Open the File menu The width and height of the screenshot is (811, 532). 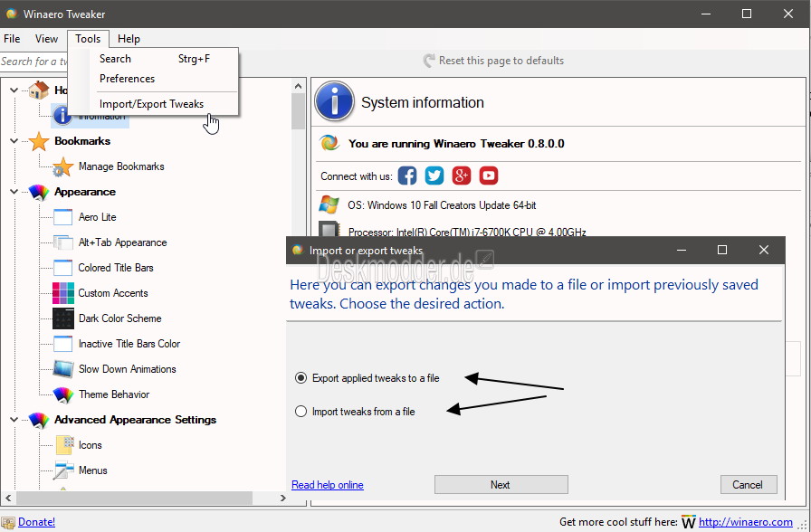tap(12, 39)
